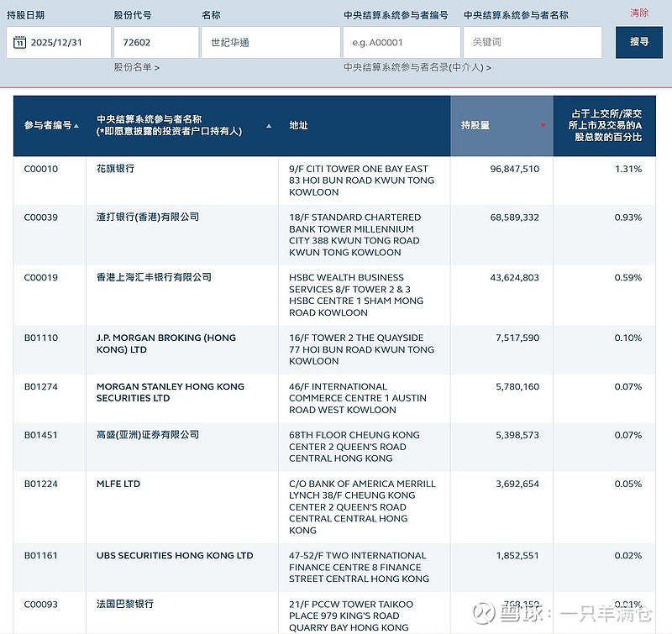The height and width of the screenshot is (634, 672).
Task: Click J.P. MORGAN BROKING (HONG KONG) LTD entry
Action: [166, 343]
